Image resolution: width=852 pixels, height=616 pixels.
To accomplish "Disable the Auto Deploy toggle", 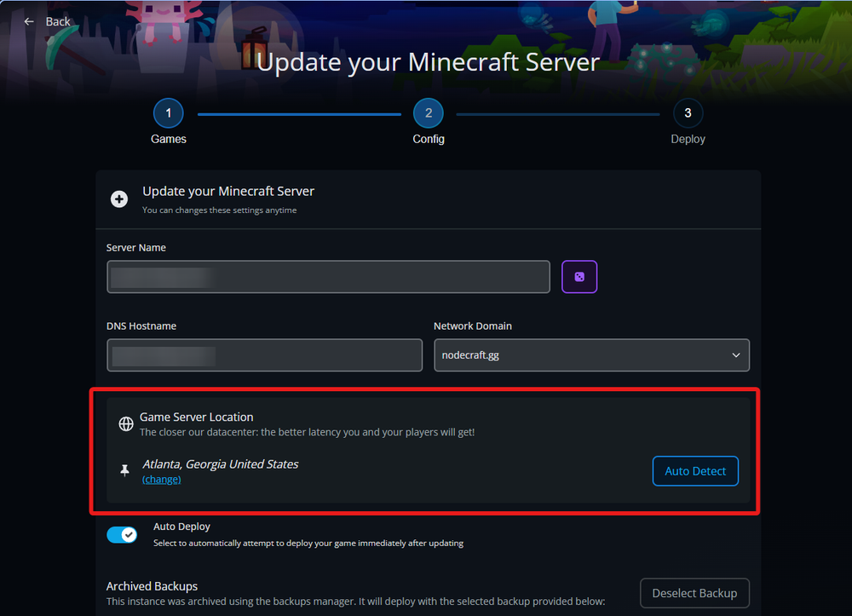I will 122,534.
